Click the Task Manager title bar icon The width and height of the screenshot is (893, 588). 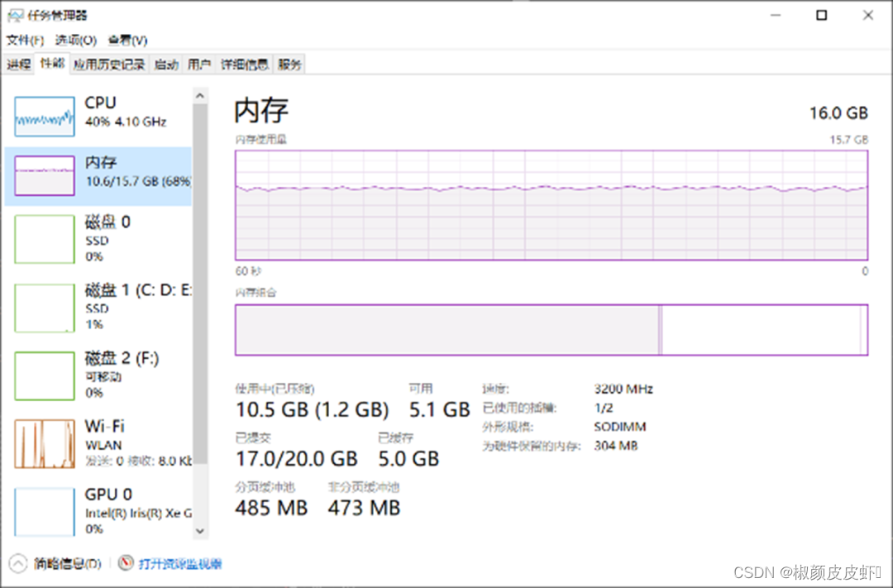(16, 16)
